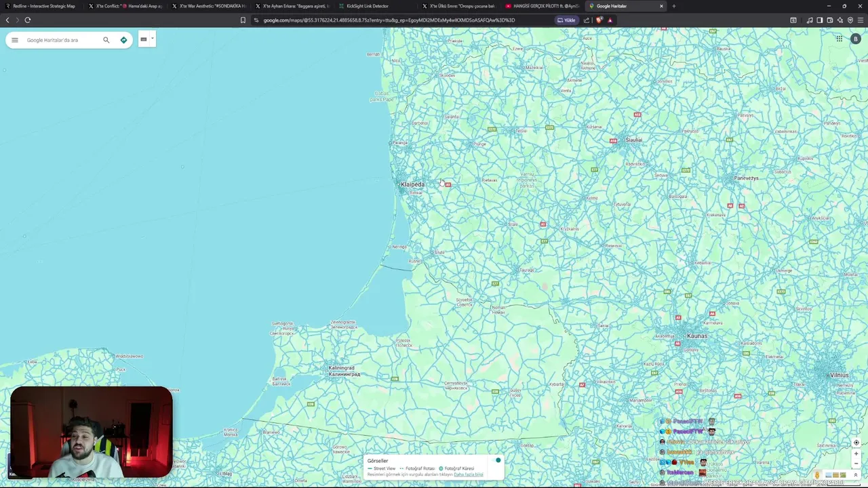The width and height of the screenshot is (868, 488).
Task: Open the Daha fazla bilgi link
Action: coord(469,474)
